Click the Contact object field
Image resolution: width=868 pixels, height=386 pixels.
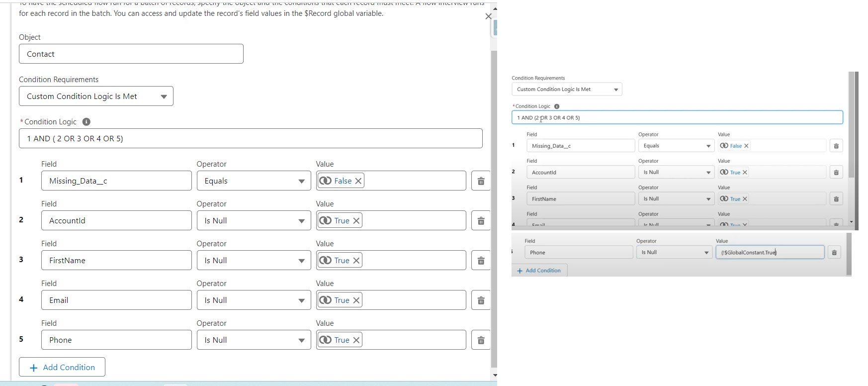[x=131, y=54]
